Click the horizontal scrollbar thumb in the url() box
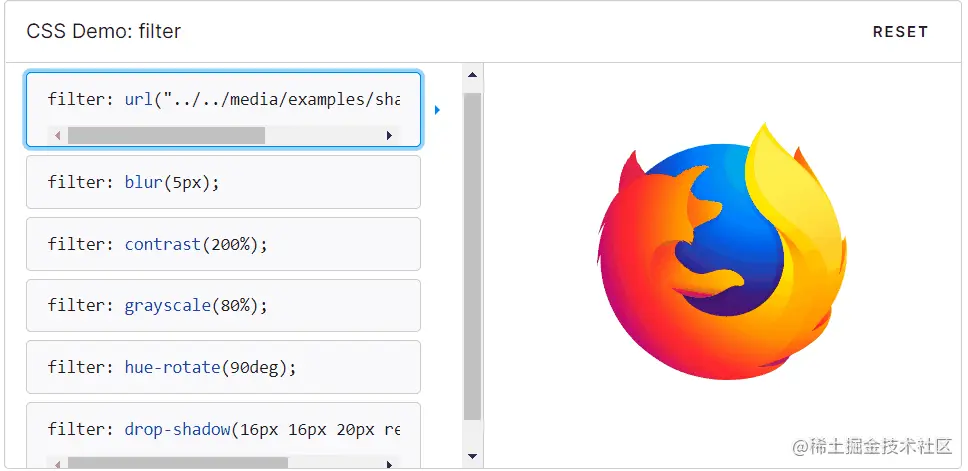968x471 pixels. coord(166,135)
